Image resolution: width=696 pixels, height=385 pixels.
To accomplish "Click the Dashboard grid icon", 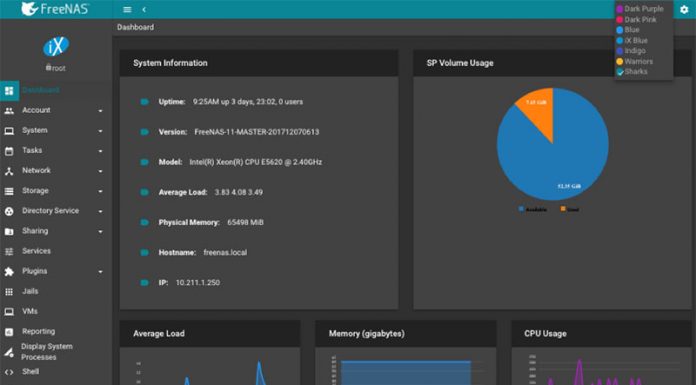I will point(9,91).
